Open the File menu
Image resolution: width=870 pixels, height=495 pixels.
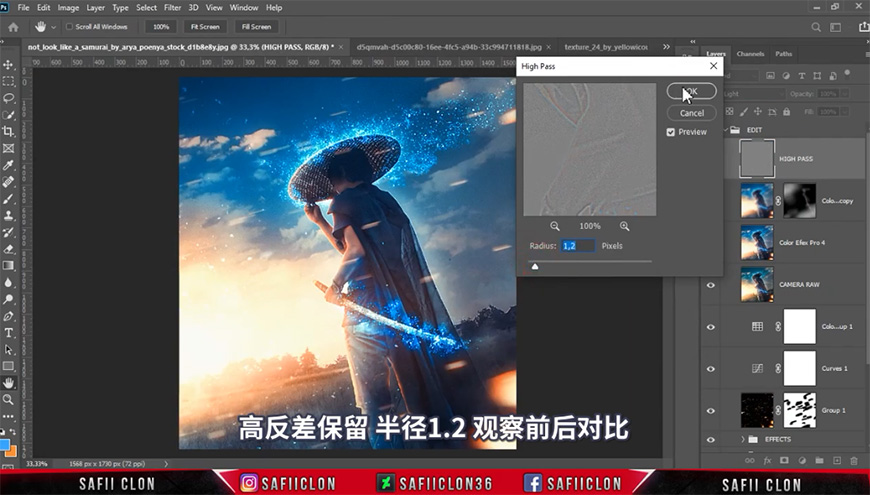coord(24,8)
